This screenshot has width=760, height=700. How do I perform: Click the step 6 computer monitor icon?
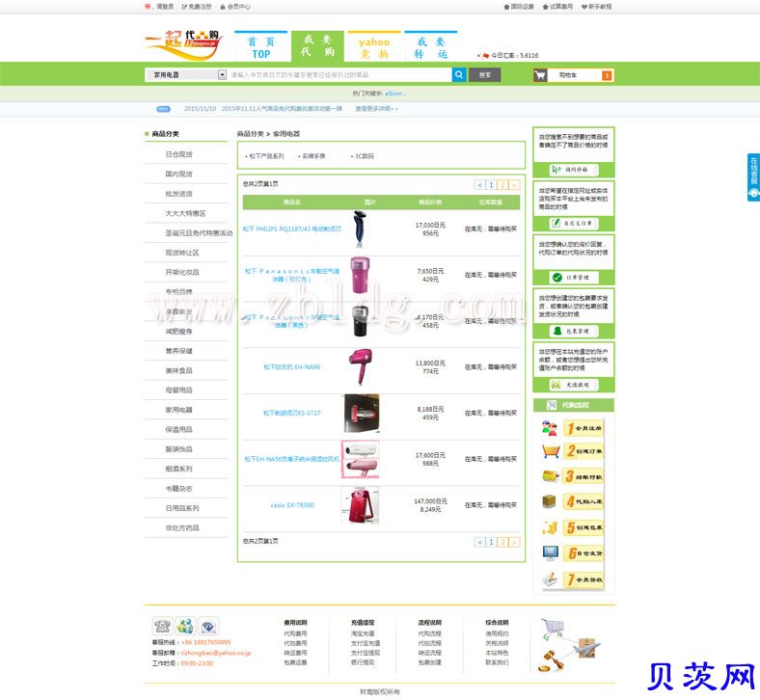pos(550,552)
